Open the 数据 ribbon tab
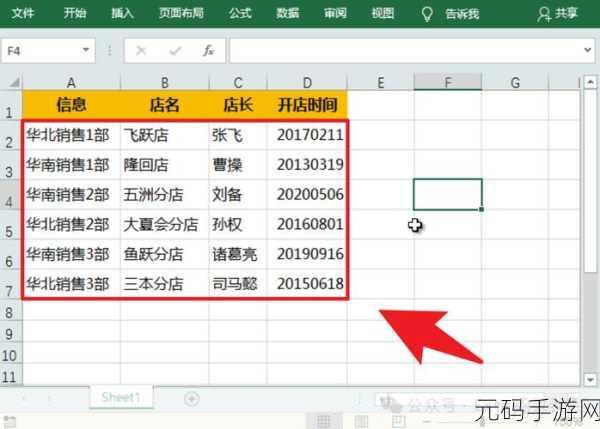This screenshot has width=600, height=429. pos(287,13)
